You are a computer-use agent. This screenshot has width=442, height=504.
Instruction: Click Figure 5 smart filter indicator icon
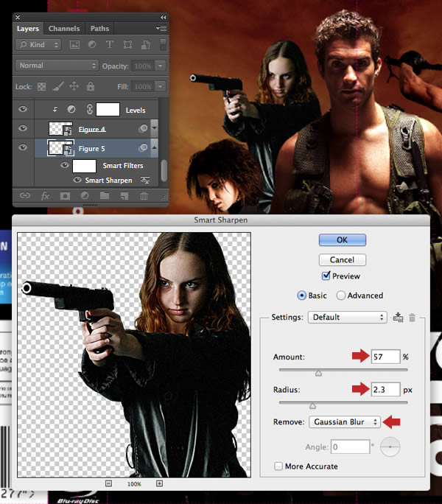(x=143, y=147)
